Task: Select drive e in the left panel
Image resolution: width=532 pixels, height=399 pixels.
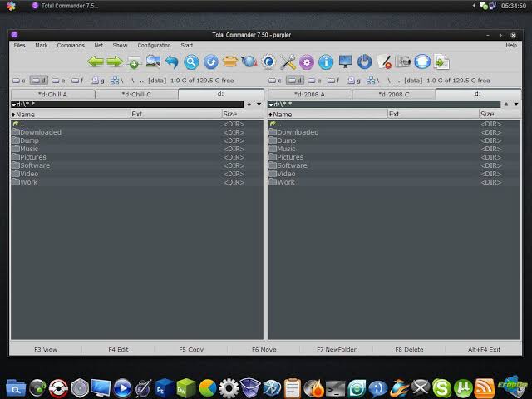Action: click(58, 81)
